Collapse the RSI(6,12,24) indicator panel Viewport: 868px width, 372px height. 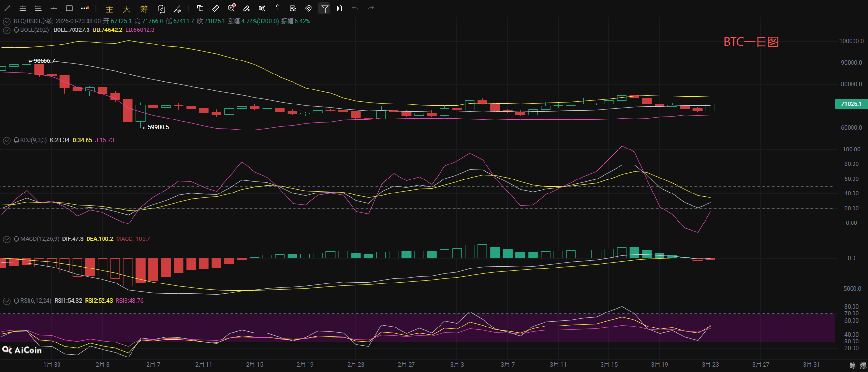point(7,301)
